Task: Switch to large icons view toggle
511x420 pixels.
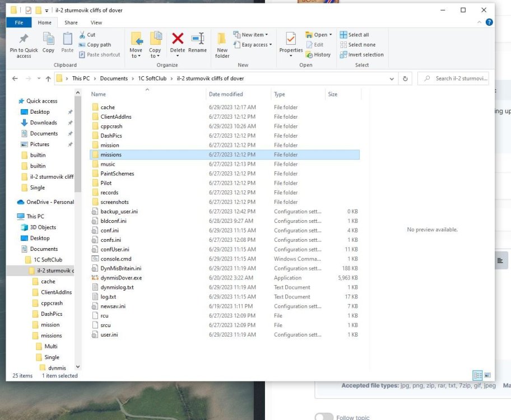Action: coord(487,375)
